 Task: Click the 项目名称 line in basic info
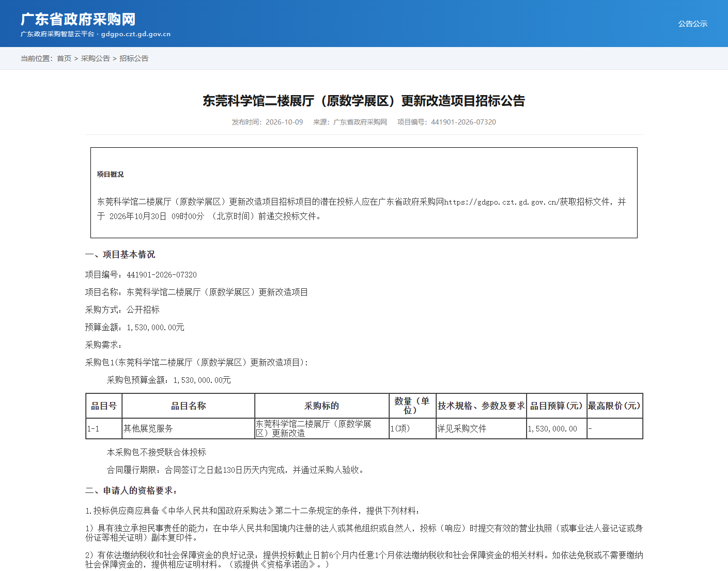tap(196, 292)
